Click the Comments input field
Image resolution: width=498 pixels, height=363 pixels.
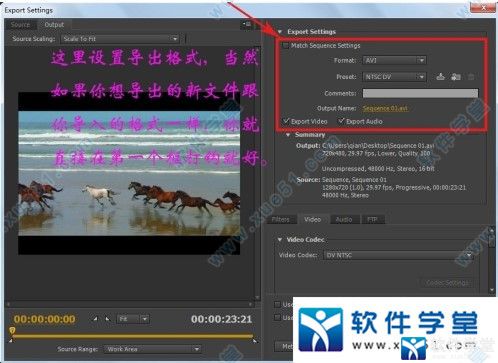tap(420, 93)
